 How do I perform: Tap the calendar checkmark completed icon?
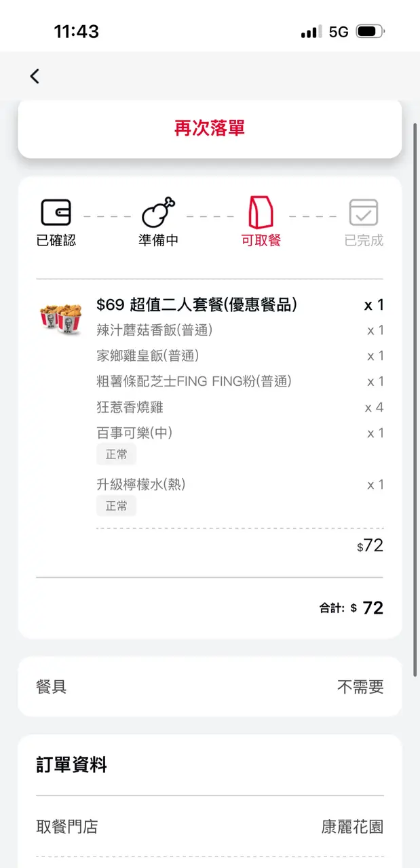[364, 212]
